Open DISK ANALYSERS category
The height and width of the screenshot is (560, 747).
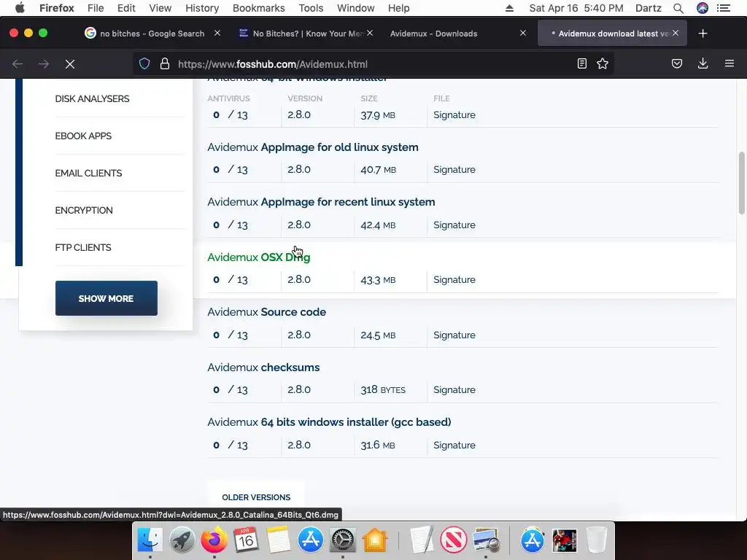(92, 98)
